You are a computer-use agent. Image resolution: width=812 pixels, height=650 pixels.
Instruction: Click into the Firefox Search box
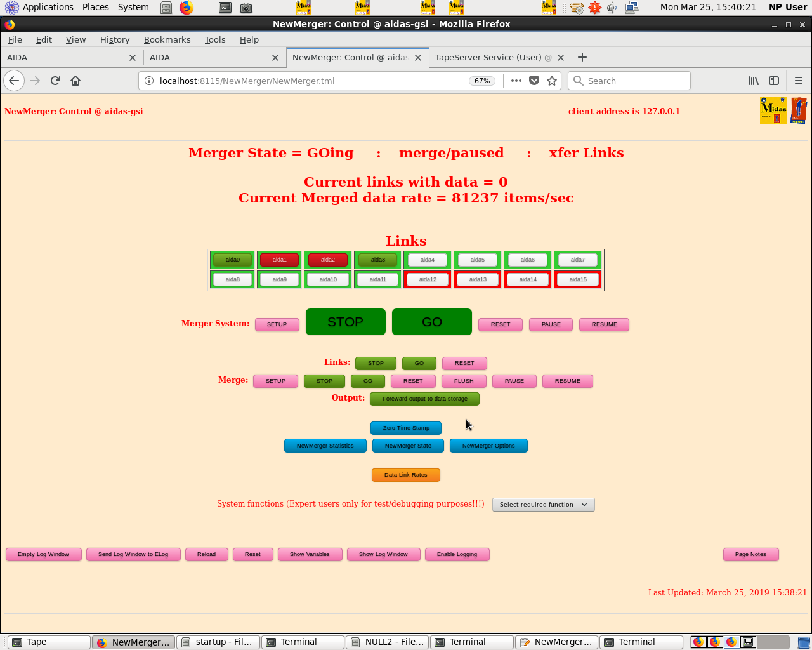tap(629, 81)
